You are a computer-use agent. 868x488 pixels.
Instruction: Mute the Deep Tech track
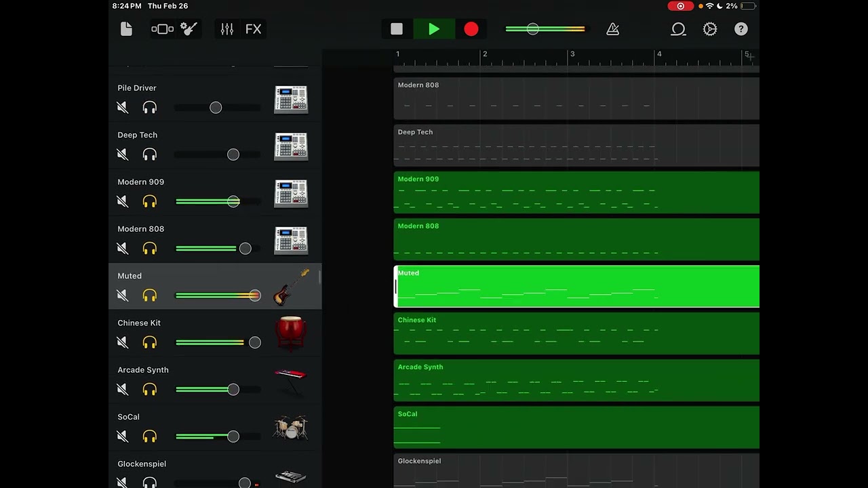pyautogui.click(x=123, y=155)
